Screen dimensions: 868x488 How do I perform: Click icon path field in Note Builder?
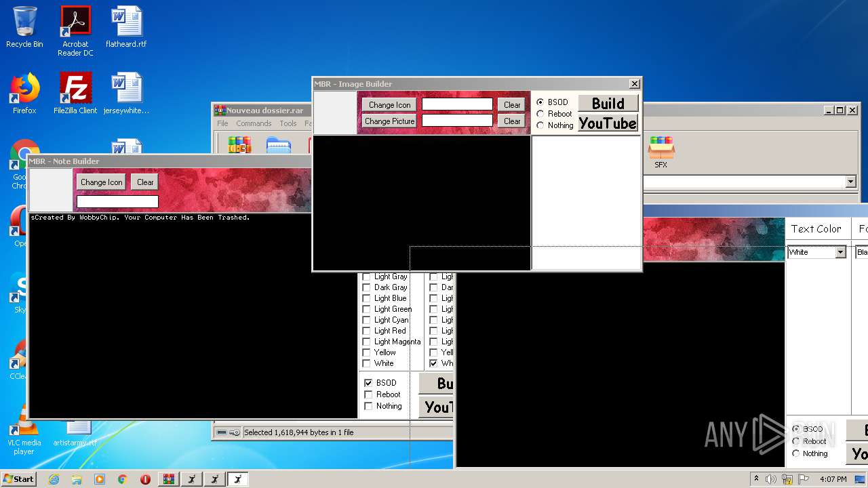click(x=117, y=202)
